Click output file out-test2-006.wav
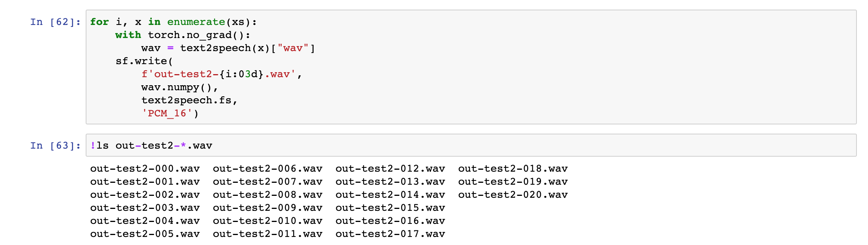Viewport: 868px width, 245px height. [267, 169]
